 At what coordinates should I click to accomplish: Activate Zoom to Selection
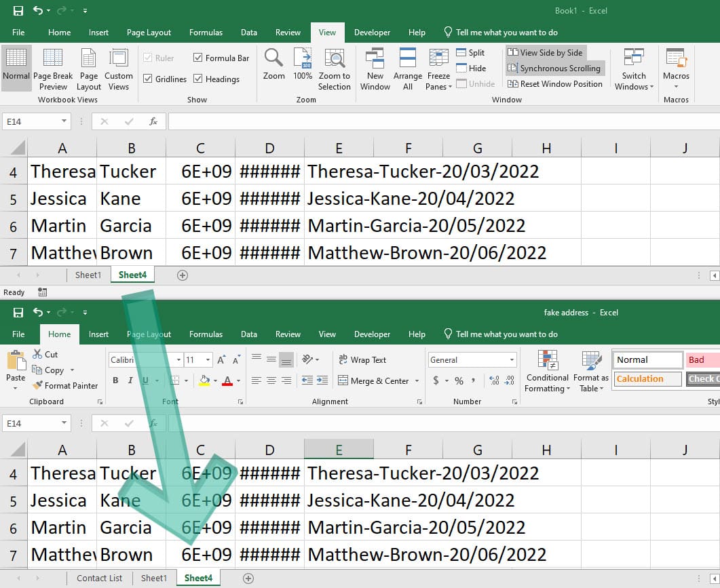click(x=334, y=68)
